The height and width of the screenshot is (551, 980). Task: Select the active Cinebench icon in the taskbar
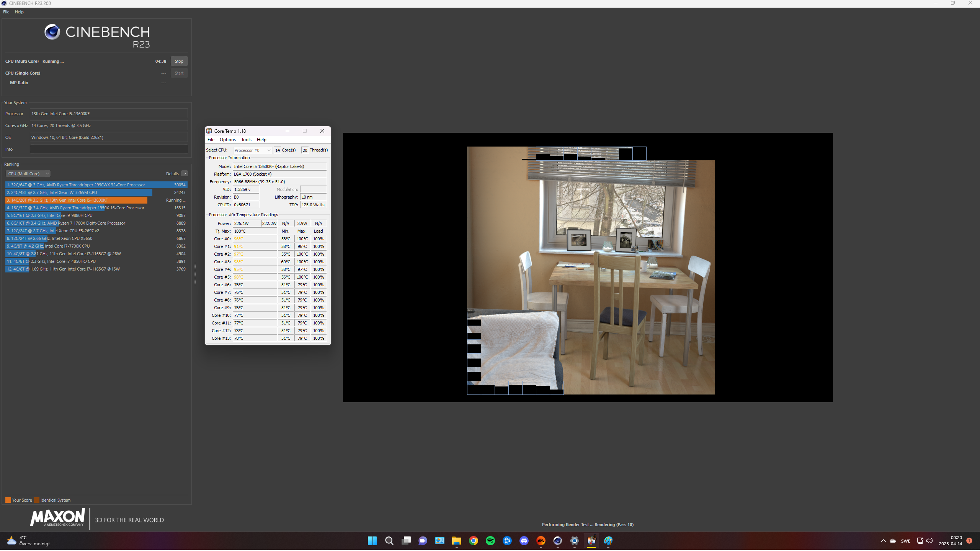pyautogui.click(x=557, y=541)
